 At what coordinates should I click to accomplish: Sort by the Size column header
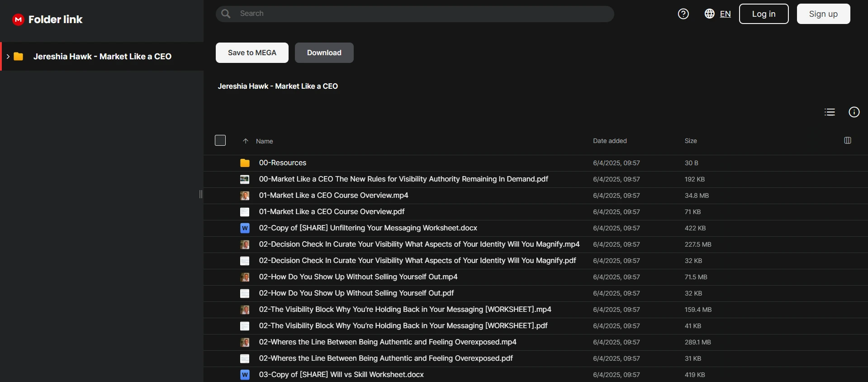click(x=691, y=141)
